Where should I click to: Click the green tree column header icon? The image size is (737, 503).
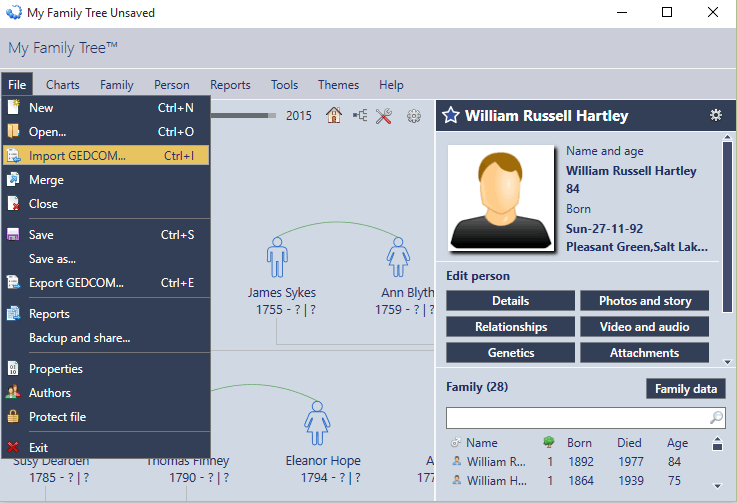click(x=549, y=442)
